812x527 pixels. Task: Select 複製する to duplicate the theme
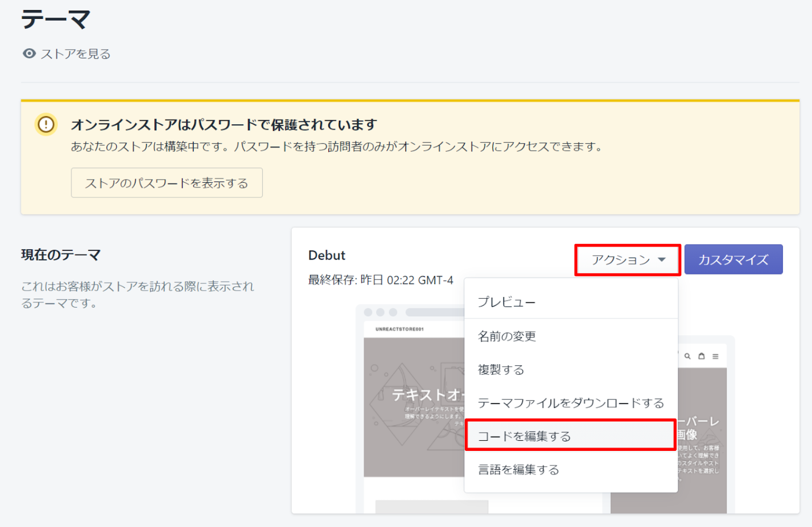point(500,370)
